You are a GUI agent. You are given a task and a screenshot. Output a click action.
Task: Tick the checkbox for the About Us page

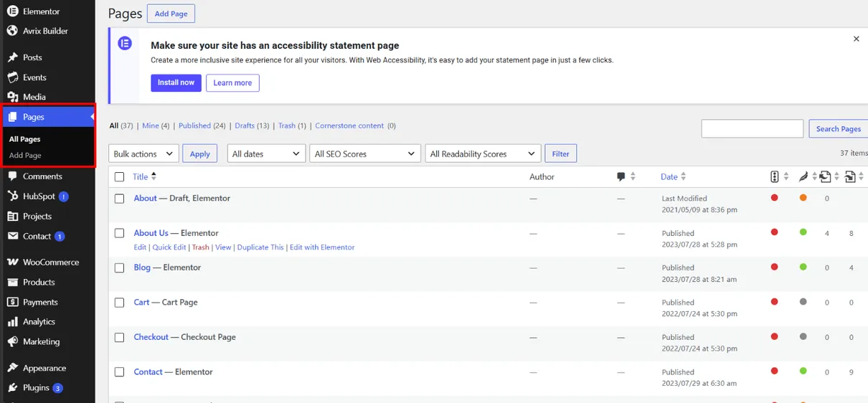120,233
